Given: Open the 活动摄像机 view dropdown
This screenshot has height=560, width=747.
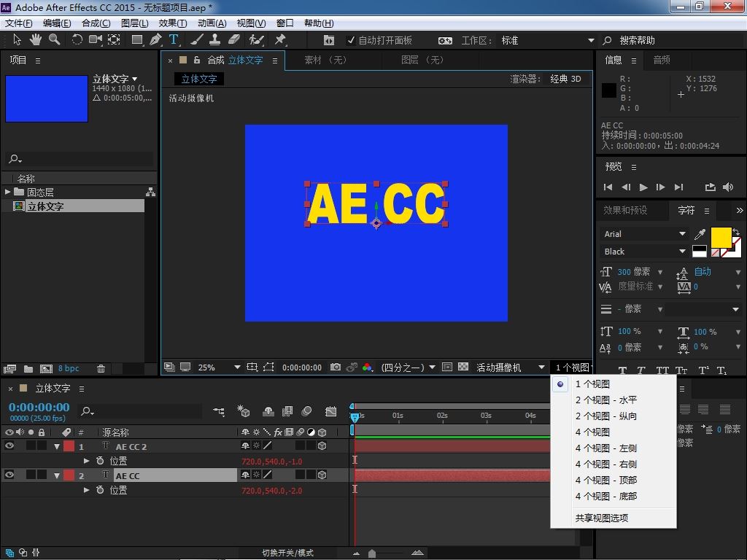Looking at the screenshot, I should coord(510,367).
